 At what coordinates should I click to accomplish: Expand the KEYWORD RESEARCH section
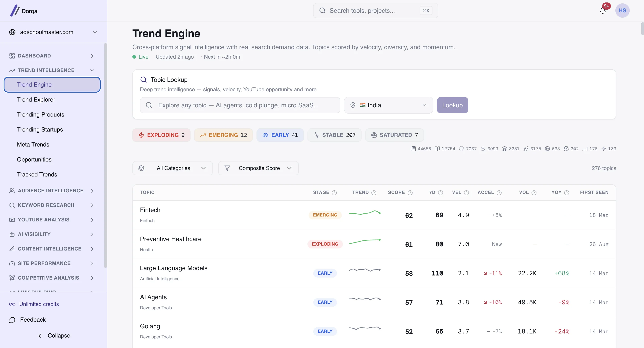tap(52, 205)
